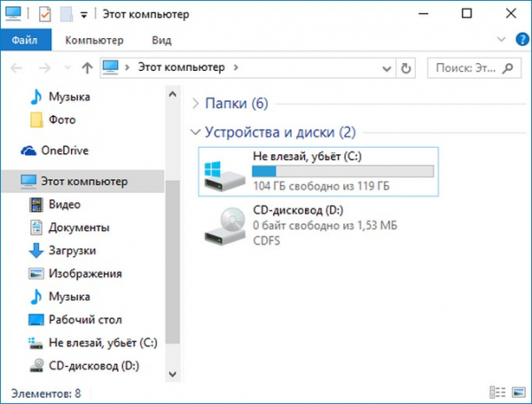Go up one level with the up arrow
The width and height of the screenshot is (532, 404).
87,68
